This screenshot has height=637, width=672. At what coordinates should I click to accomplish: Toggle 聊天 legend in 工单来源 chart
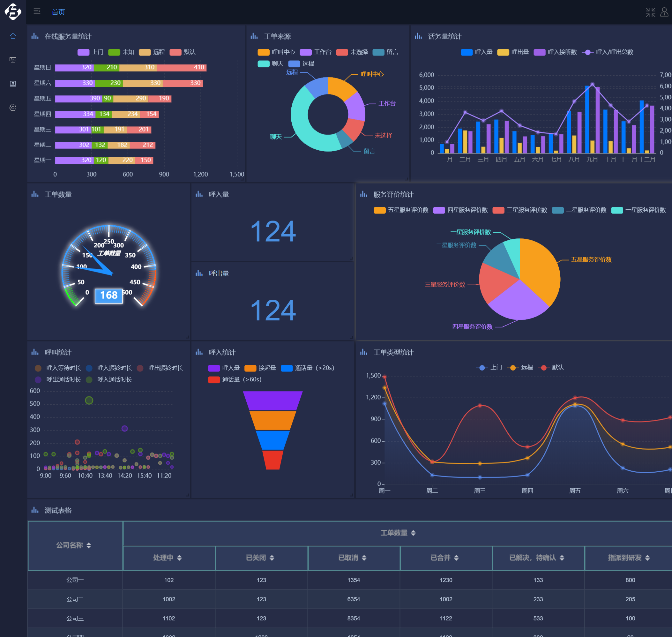click(271, 64)
